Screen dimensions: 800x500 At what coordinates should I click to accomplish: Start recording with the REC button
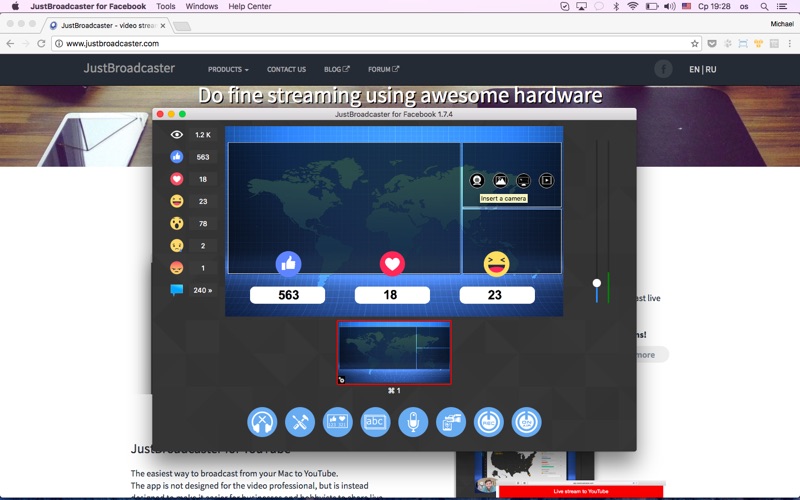tap(488, 422)
